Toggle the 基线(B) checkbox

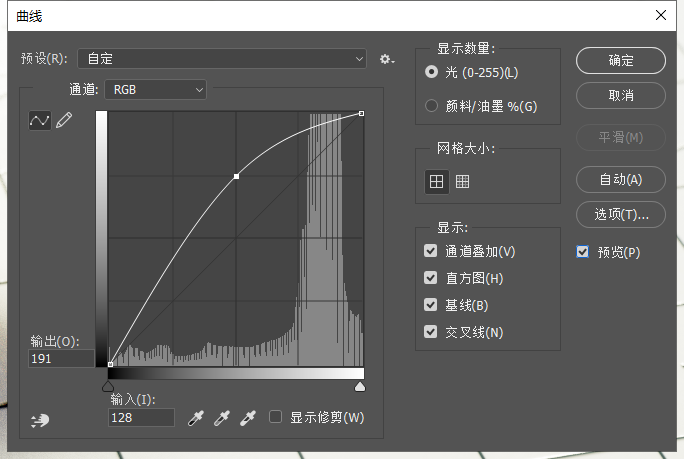click(431, 305)
